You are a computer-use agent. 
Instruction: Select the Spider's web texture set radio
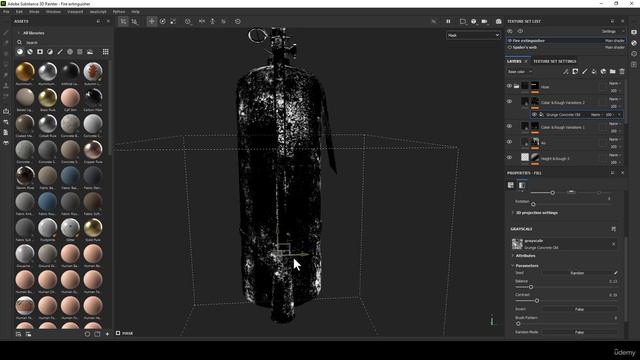pos(510,47)
